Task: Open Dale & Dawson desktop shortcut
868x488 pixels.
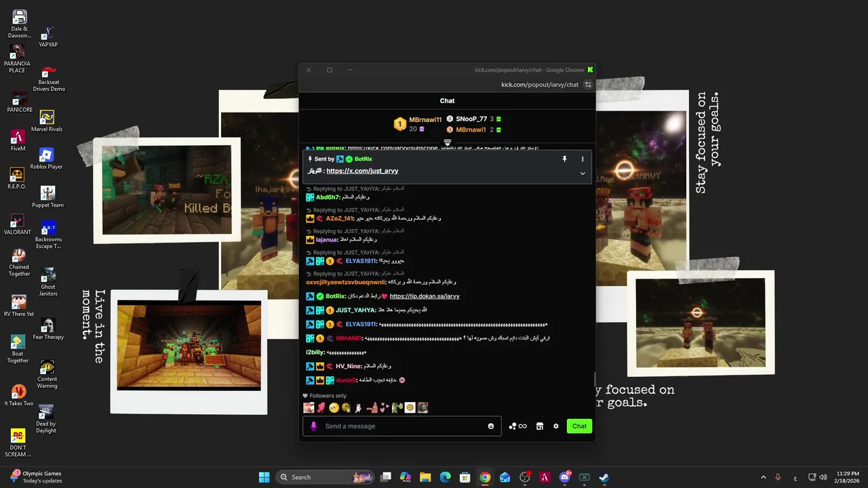Action: click(x=20, y=23)
